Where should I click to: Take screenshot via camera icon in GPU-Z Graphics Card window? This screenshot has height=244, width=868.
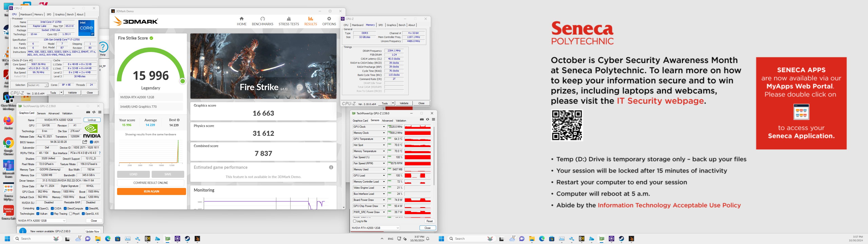click(88, 112)
